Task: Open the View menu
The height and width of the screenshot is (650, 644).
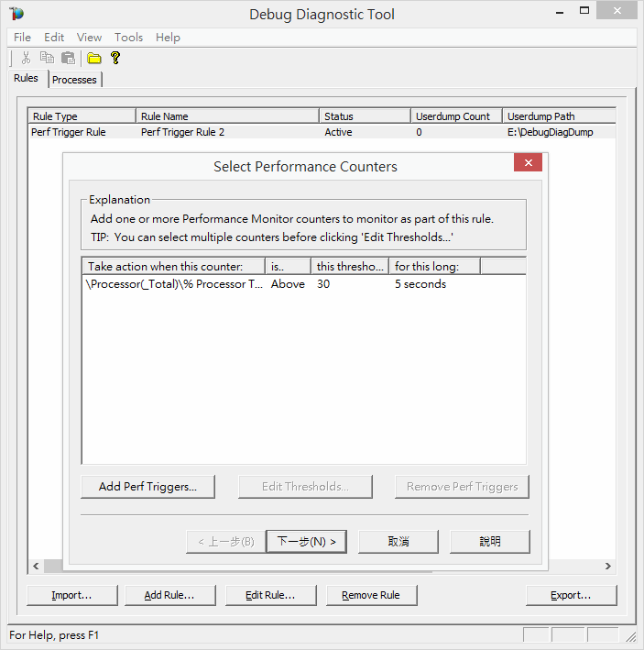Action: pos(89,38)
